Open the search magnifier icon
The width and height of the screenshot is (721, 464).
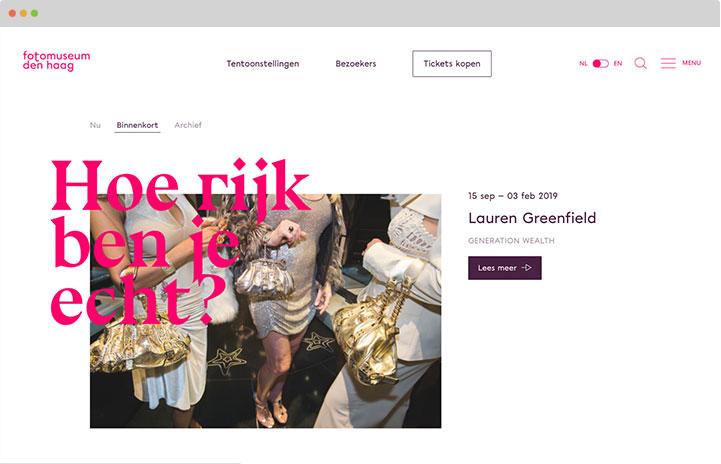[x=641, y=63]
